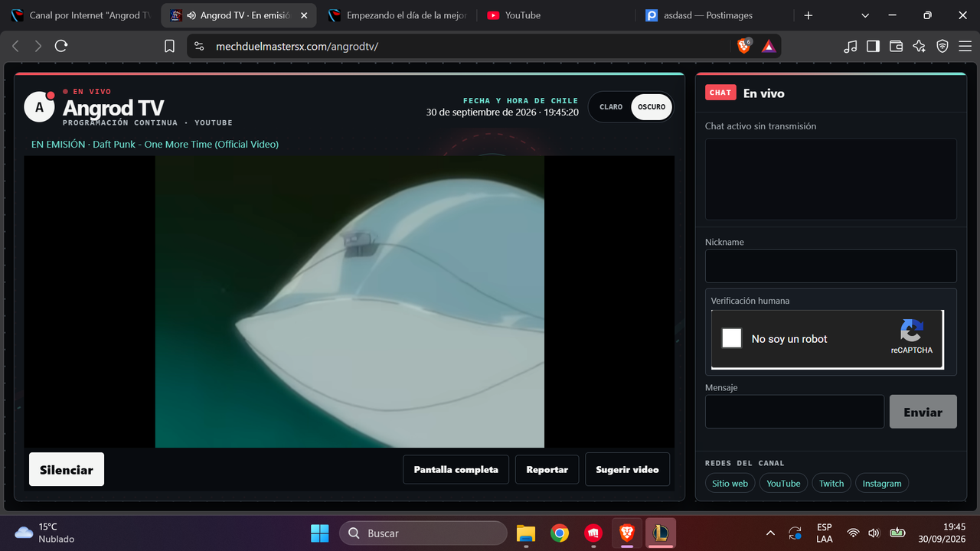
Task: Send the chat message with Enviar
Action: [x=923, y=412]
